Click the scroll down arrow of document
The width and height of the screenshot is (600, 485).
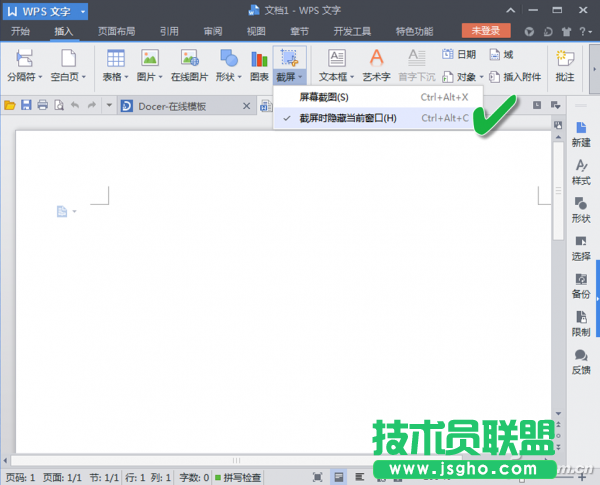point(558,413)
